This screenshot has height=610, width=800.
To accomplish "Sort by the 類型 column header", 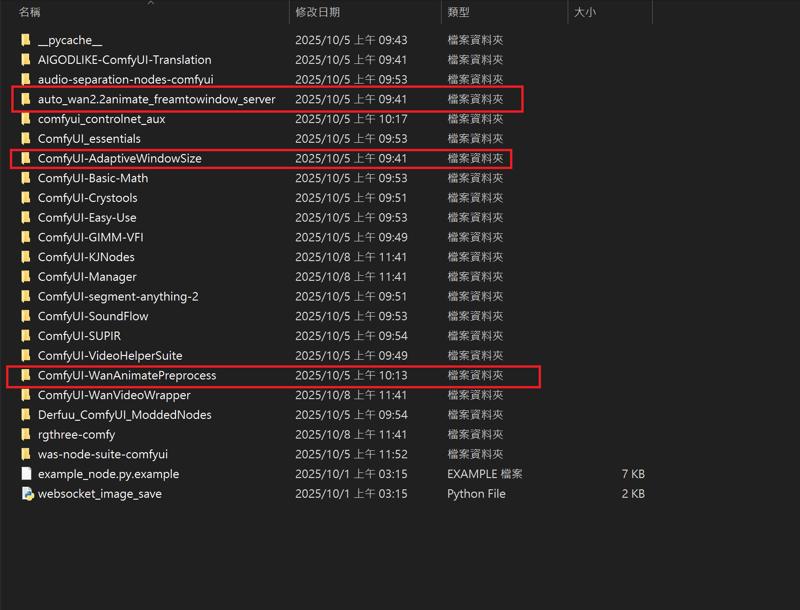I will pos(458,12).
